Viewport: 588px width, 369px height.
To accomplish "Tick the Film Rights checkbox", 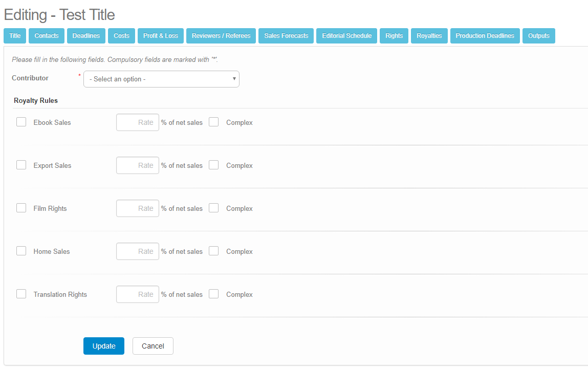I will click(21, 208).
